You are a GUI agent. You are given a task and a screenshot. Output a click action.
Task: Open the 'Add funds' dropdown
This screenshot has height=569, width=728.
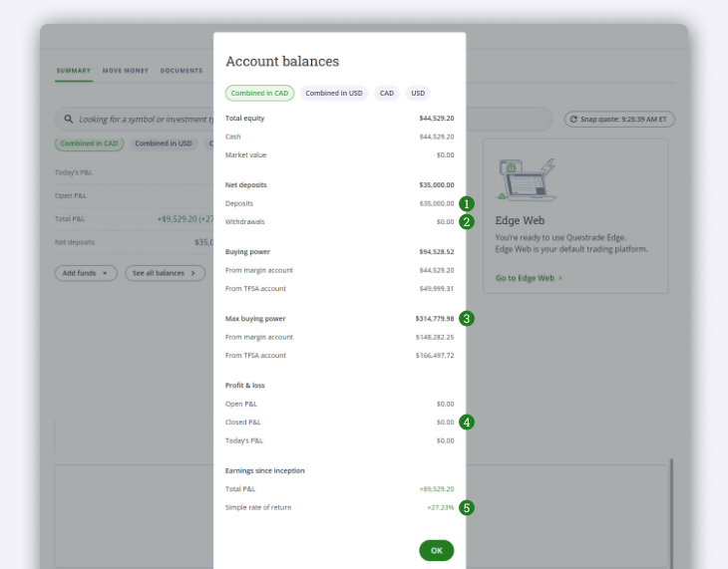[x=86, y=273]
